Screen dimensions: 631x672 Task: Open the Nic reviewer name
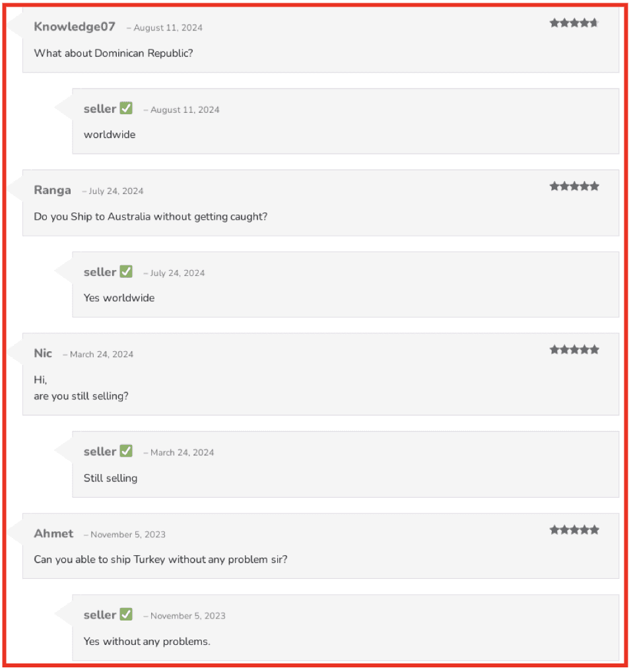tap(43, 353)
